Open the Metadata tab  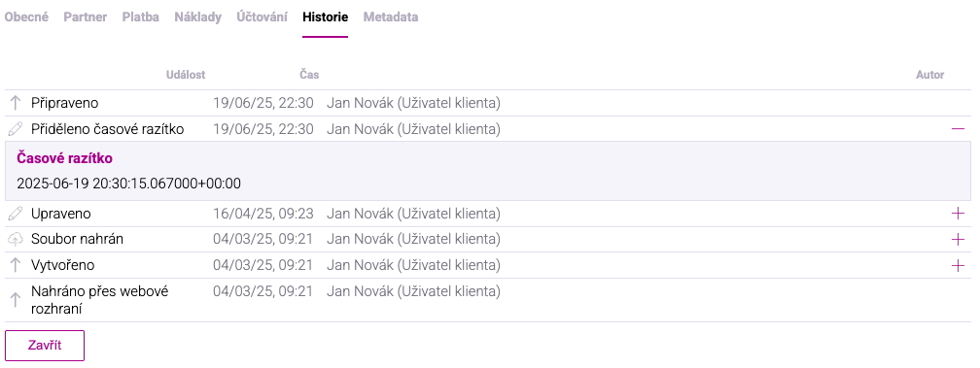coord(391,17)
